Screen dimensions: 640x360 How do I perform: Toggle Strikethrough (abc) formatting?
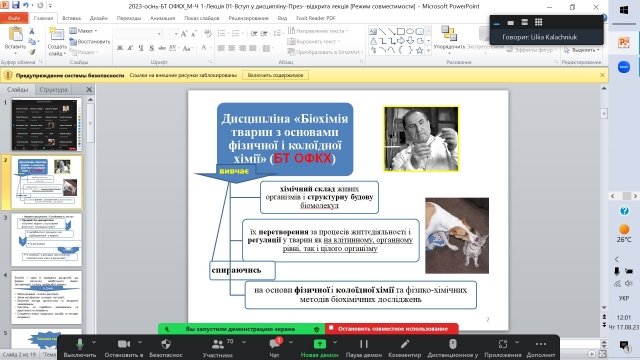coord(162,48)
